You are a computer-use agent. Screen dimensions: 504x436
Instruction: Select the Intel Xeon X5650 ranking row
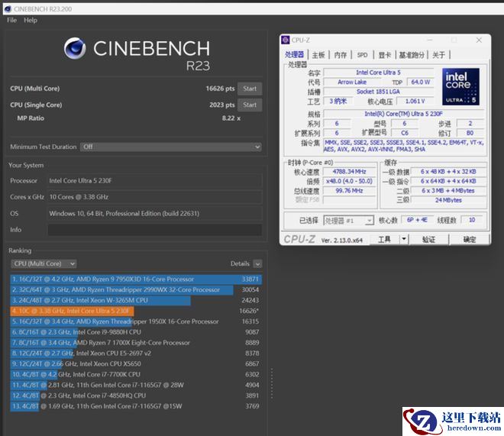[136, 364]
